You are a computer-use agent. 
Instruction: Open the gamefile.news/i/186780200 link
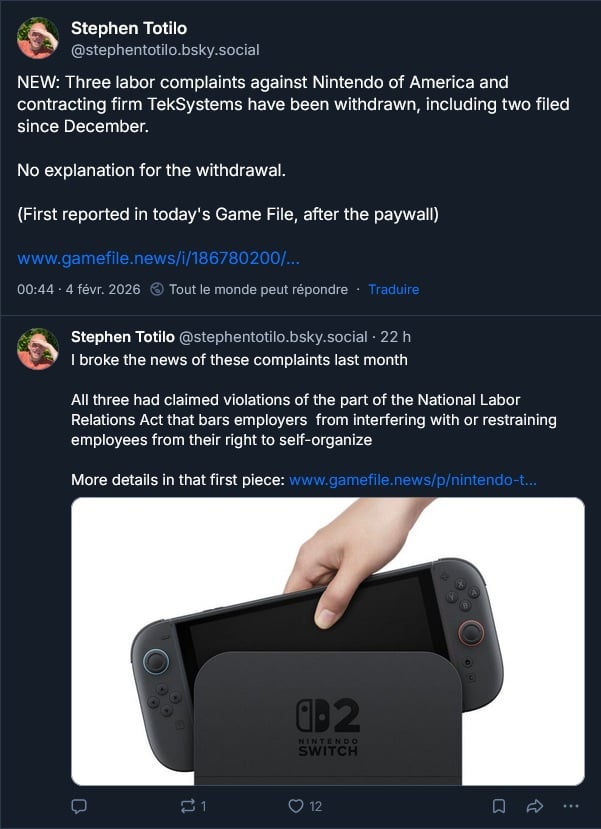[158, 259]
